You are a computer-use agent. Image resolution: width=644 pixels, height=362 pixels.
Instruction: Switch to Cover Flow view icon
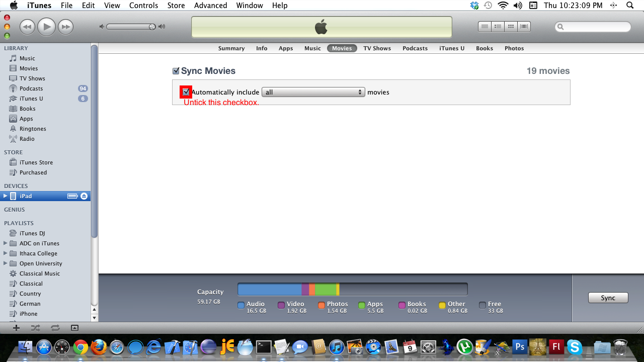tap(524, 27)
